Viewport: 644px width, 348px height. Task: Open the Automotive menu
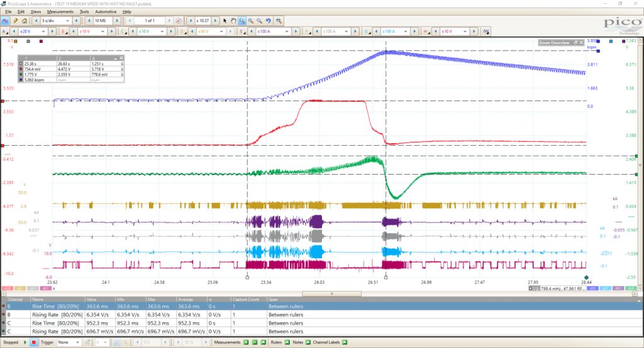coord(106,11)
